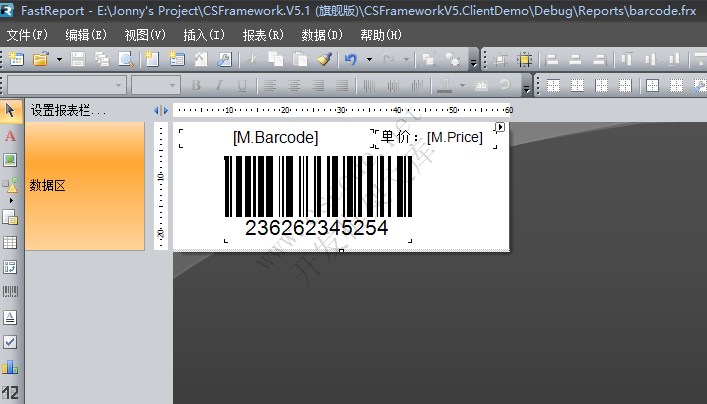Viewport: 707px width, 404px height.
Task: Click the Align Lefts icon
Action: click(x=552, y=59)
